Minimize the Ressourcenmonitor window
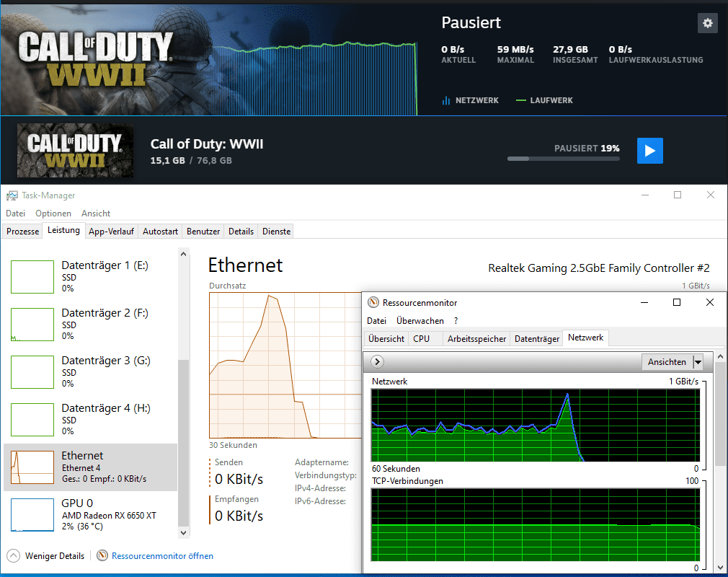 (644, 302)
